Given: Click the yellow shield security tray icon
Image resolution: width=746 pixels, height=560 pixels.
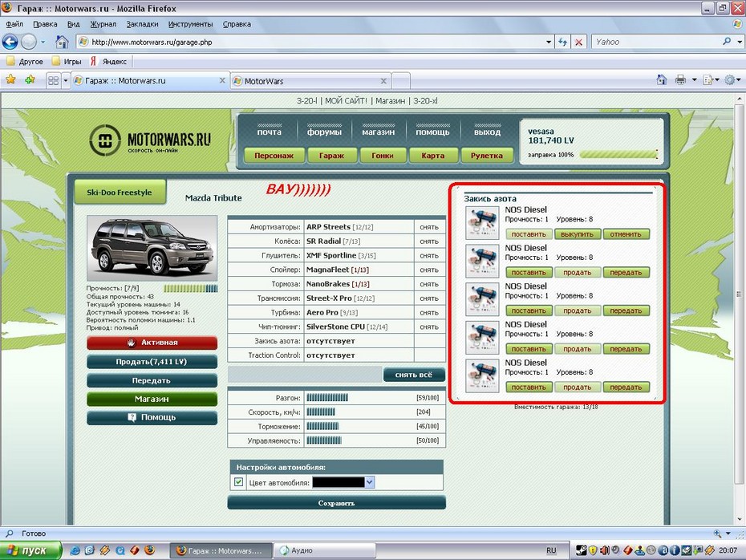Looking at the screenshot, I should (593, 550).
